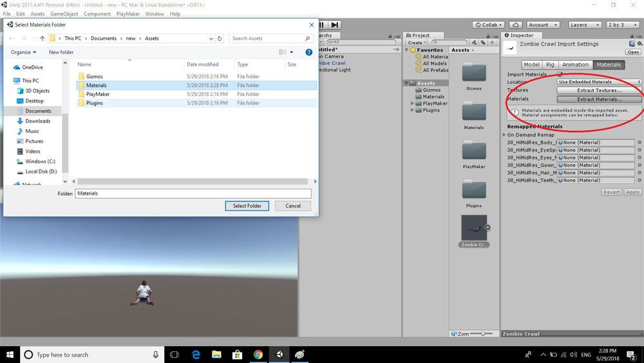Expand the On Demand Remap foldout
Image resolution: width=644 pixels, height=363 pixels.
click(x=504, y=135)
